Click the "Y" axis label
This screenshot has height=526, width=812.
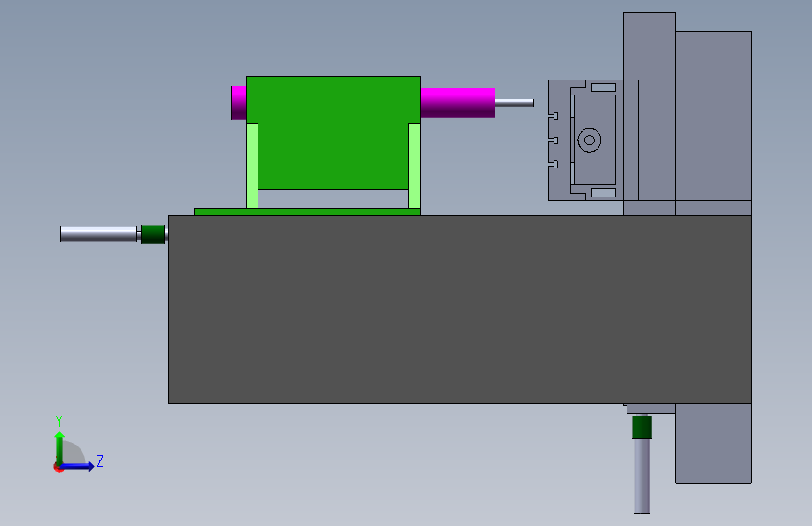coord(59,421)
